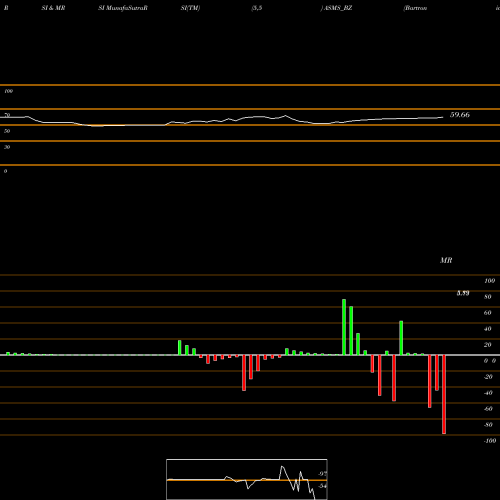The image size is (500, 500).
Task: Click the 70 level label on RSI axis
Action: coord(7,115)
